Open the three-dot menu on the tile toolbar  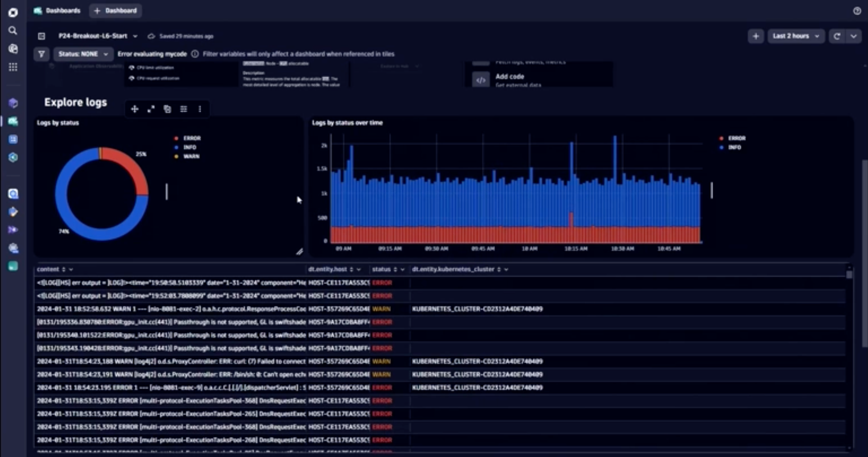pyautogui.click(x=200, y=109)
